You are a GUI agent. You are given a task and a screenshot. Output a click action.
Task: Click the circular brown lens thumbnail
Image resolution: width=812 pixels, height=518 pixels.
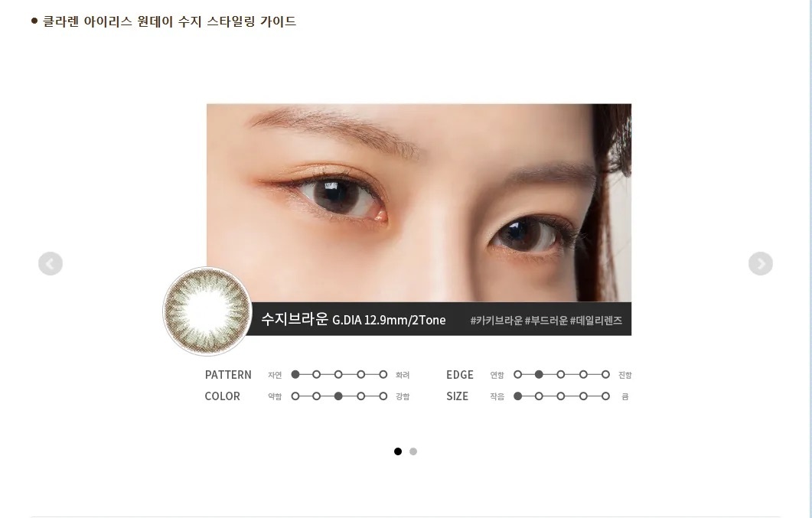point(207,311)
